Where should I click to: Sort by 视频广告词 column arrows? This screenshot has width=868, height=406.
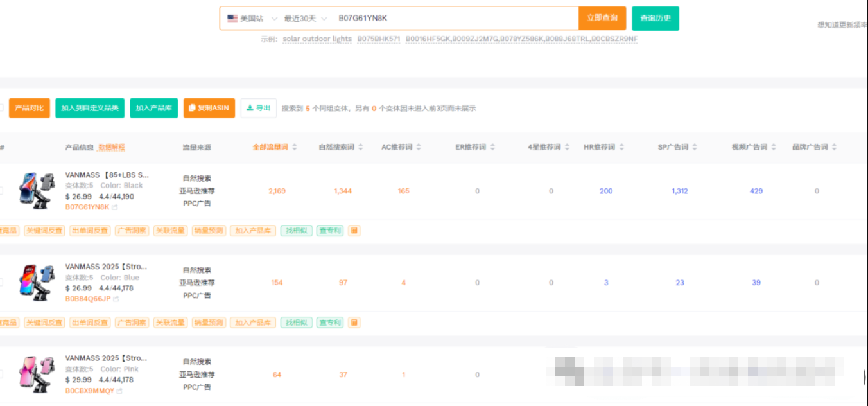point(774,147)
